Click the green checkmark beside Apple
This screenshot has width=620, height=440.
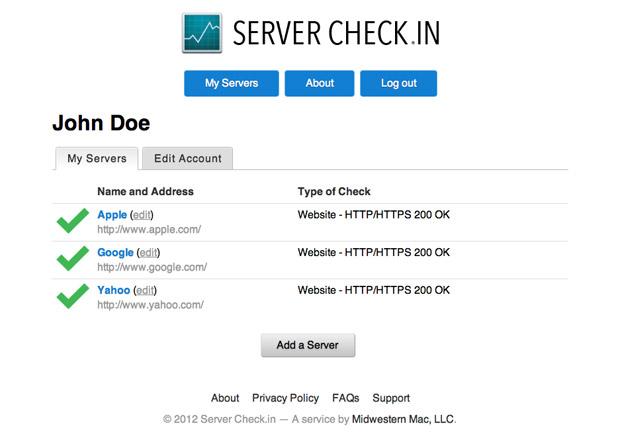pyautogui.click(x=73, y=221)
